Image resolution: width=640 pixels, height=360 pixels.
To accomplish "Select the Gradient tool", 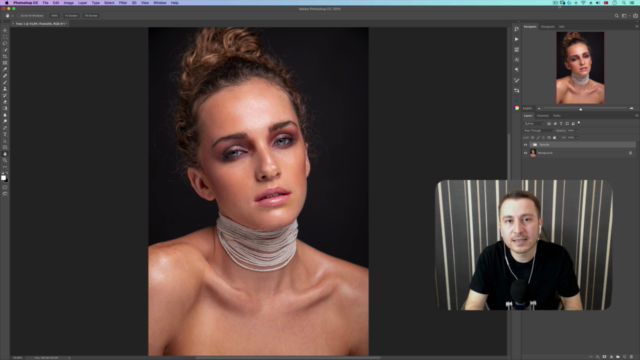I will [x=5, y=109].
